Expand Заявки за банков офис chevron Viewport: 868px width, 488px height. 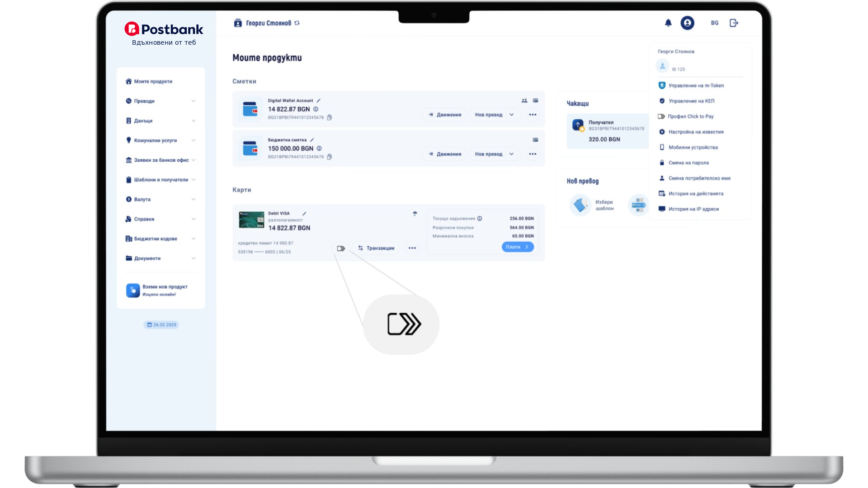point(193,160)
